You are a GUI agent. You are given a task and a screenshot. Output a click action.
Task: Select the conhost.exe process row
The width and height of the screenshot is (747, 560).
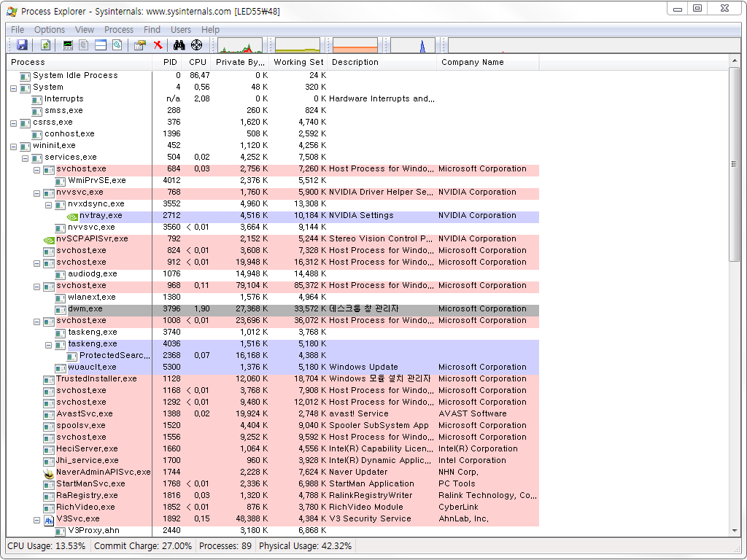[273, 134]
